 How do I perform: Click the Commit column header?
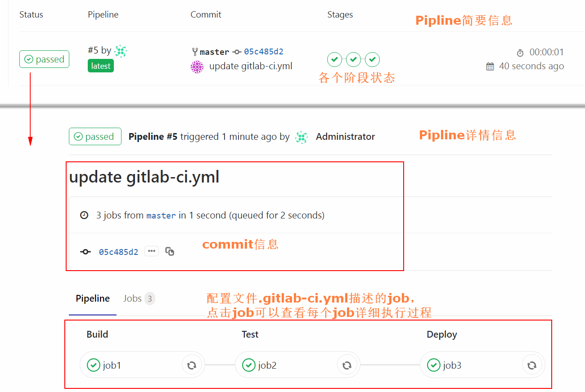click(x=206, y=14)
